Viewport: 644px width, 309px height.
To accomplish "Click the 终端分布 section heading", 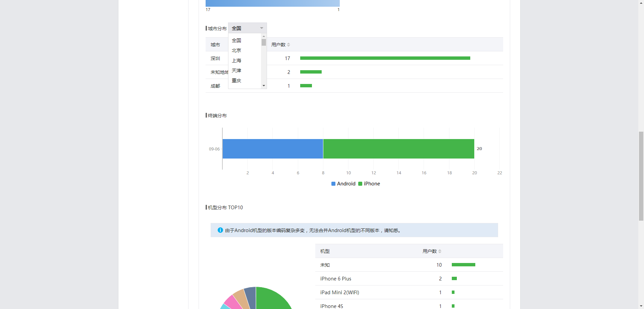I will [x=217, y=116].
